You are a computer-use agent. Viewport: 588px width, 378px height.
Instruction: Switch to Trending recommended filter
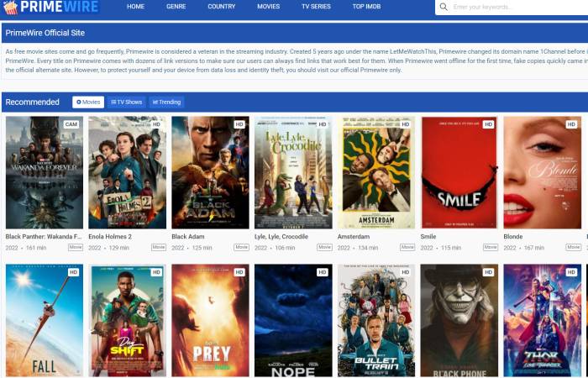point(166,102)
